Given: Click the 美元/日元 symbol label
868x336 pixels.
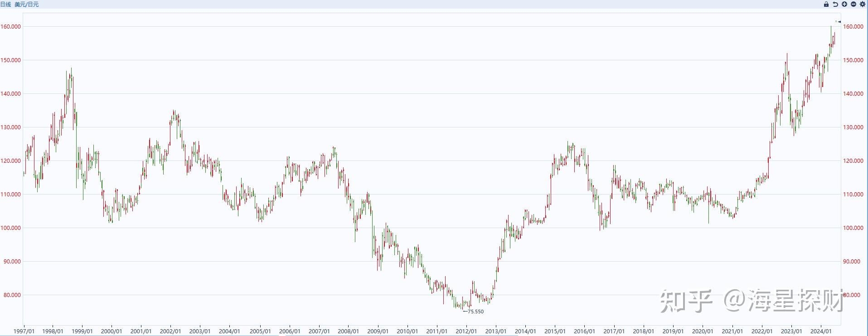Looking at the screenshot, I should pyautogui.click(x=27, y=4).
